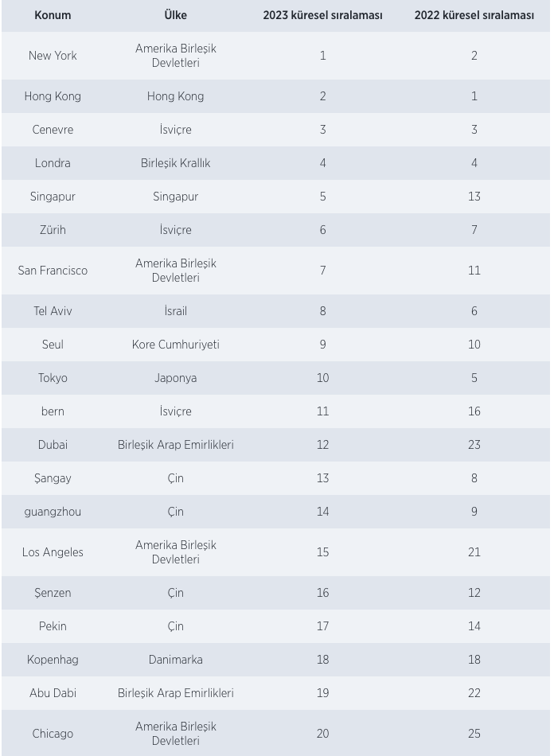Select the Cenevre location cell
The image size is (554, 756).
coord(53,129)
